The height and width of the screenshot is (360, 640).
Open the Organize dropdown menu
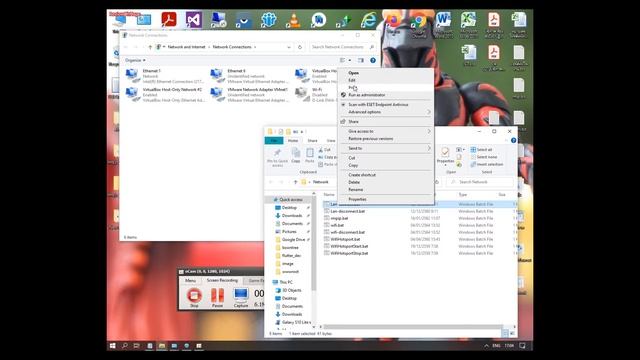point(135,60)
